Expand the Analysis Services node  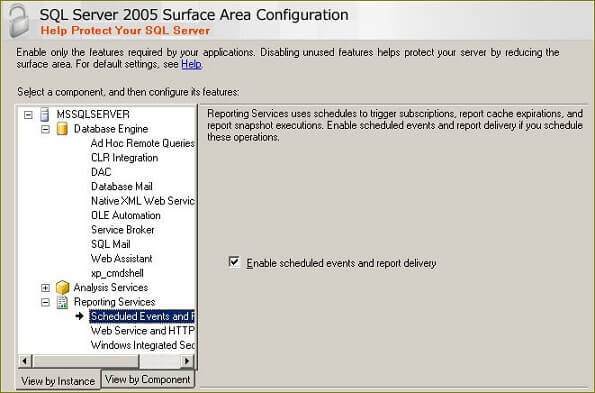click(x=46, y=288)
